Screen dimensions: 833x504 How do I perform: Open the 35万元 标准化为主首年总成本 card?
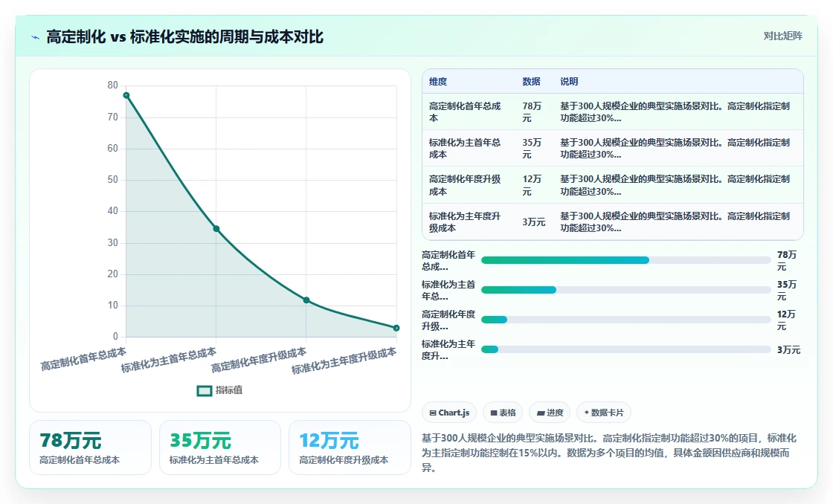pos(220,448)
